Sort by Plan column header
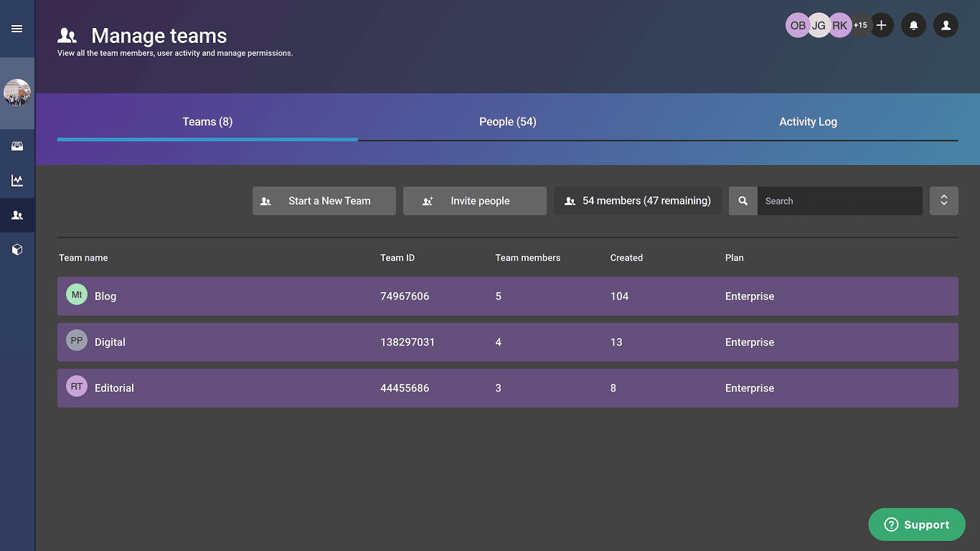The width and height of the screenshot is (980, 551). (735, 258)
